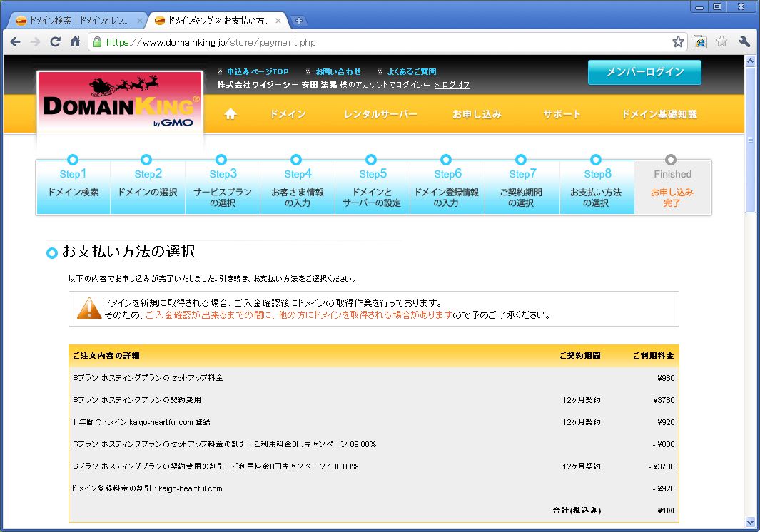
Task: Bookmark page with star icon in address bar
Action: (678, 42)
